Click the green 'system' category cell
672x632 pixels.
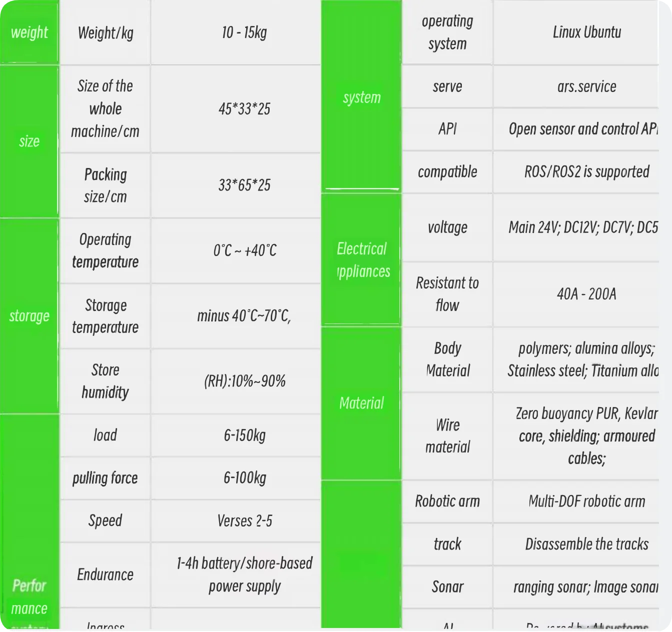click(361, 97)
